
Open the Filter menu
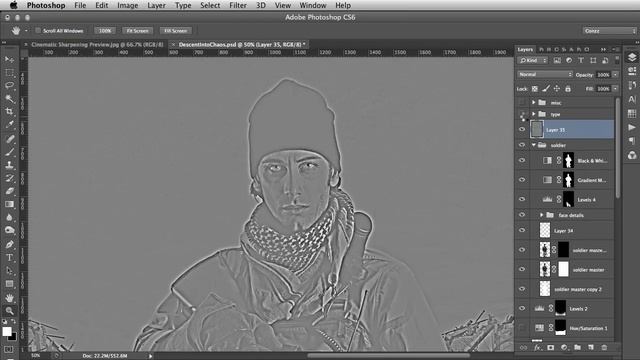pyautogui.click(x=238, y=5)
